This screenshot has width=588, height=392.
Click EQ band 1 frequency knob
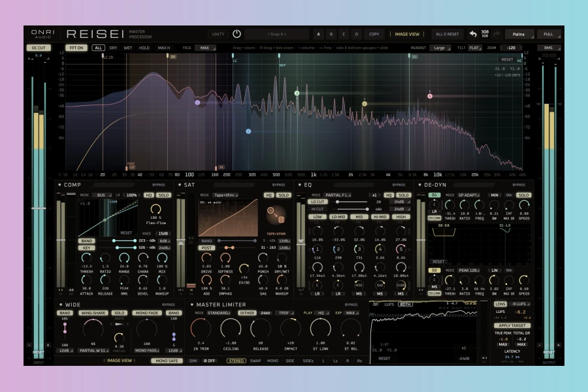coord(318,249)
